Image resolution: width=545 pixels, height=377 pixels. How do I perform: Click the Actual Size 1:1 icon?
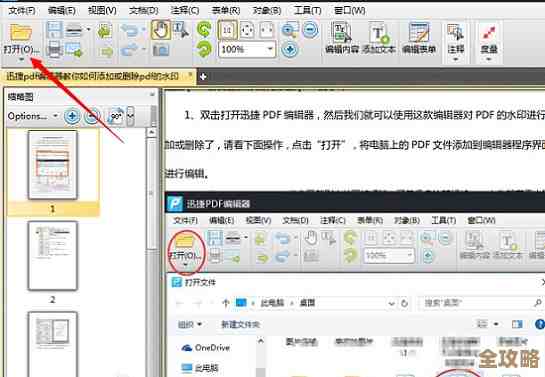(x=227, y=30)
